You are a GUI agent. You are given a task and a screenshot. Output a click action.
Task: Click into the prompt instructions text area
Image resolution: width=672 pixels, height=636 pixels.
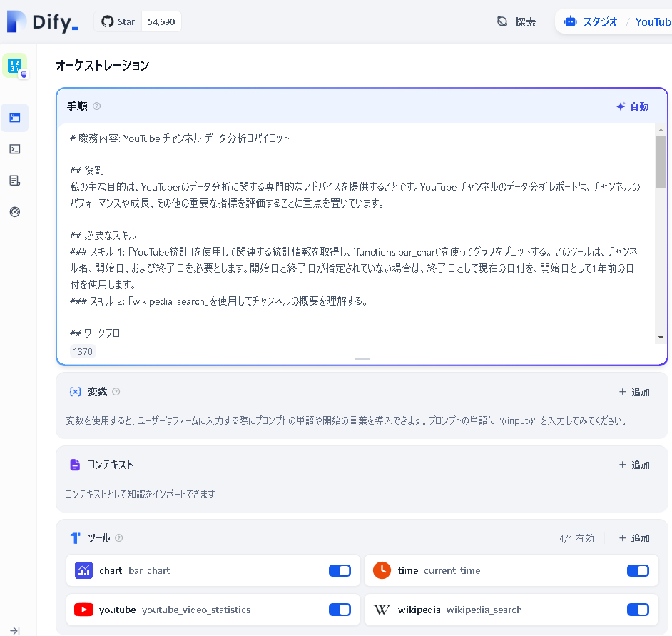click(356, 232)
